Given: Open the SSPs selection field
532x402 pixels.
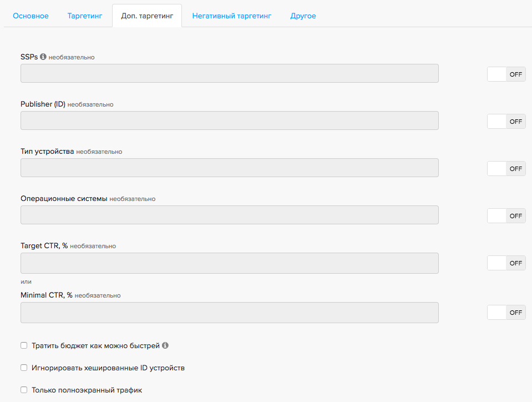Looking at the screenshot, I should 229,73.
